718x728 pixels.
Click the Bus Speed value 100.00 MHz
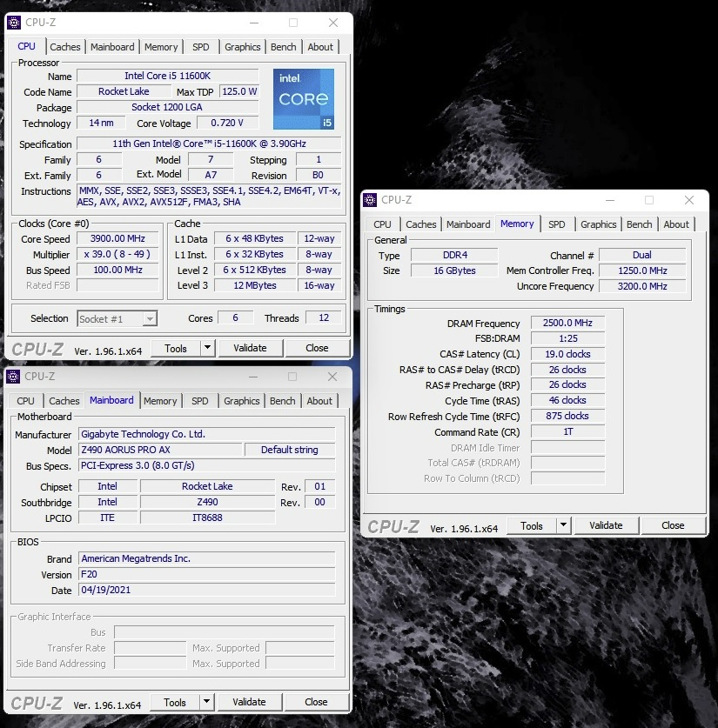(x=117, y=270)
